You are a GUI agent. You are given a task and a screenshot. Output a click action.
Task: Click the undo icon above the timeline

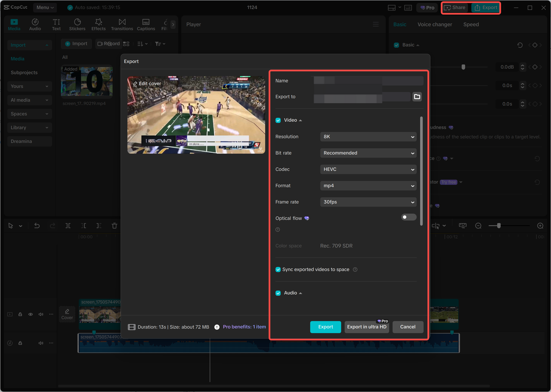coord(37,226)
